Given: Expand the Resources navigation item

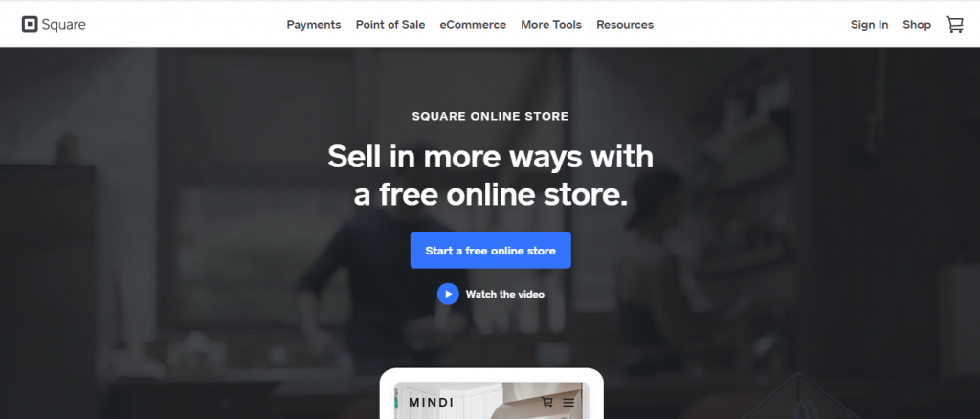Looking at the screenshot, I should click(x=625, y=24).
